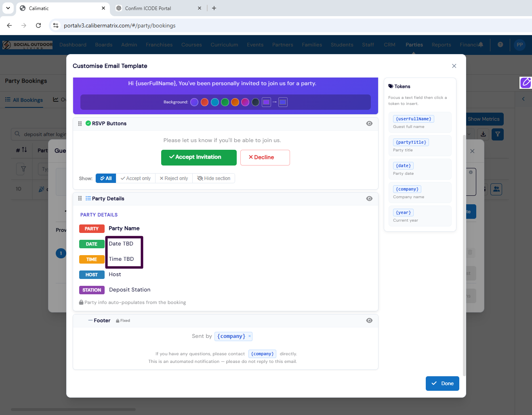The height and width of the screenshot is (415, 532).
Task: Collapse side panel with left chevron
Action: click(x=524, y=99)
